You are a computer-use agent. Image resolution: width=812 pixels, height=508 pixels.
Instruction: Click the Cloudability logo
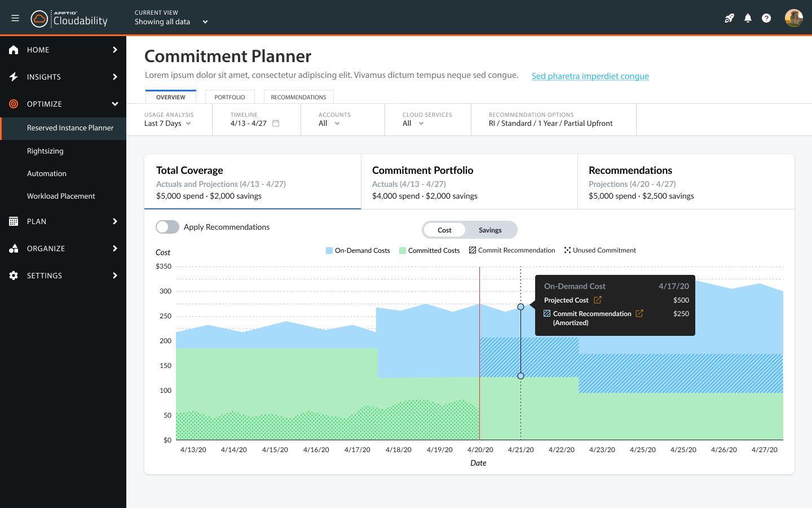[x=69, y=19]
